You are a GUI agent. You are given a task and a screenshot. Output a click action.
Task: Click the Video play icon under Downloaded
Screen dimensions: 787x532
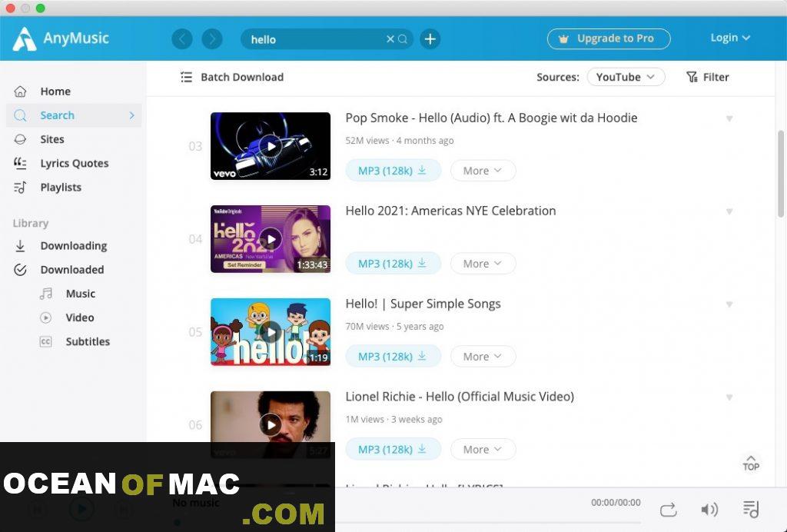point(45,318)
